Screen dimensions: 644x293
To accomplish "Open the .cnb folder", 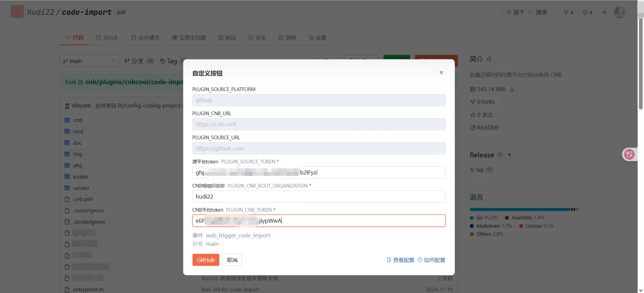I will [78, 120].
